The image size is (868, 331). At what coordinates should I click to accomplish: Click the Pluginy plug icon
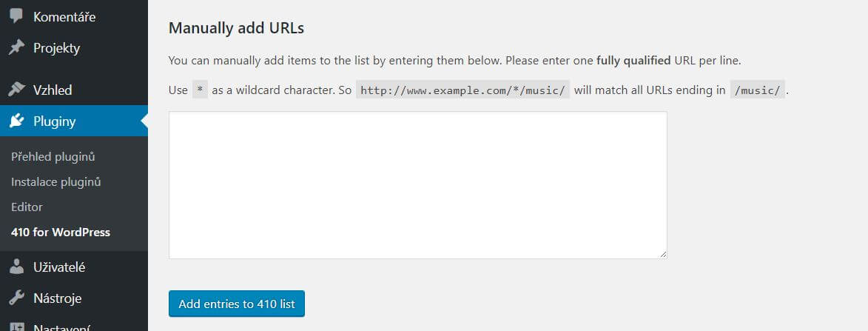16,121
